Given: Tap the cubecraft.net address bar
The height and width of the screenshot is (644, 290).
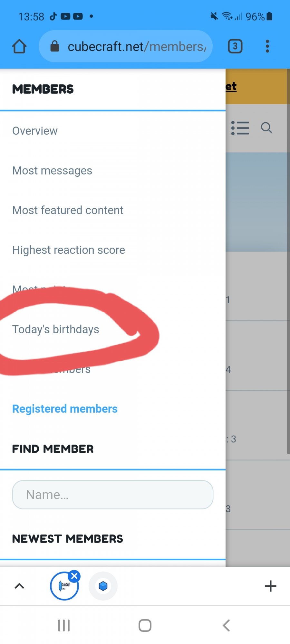Looking at the screenshot, I should coord(126,46).
